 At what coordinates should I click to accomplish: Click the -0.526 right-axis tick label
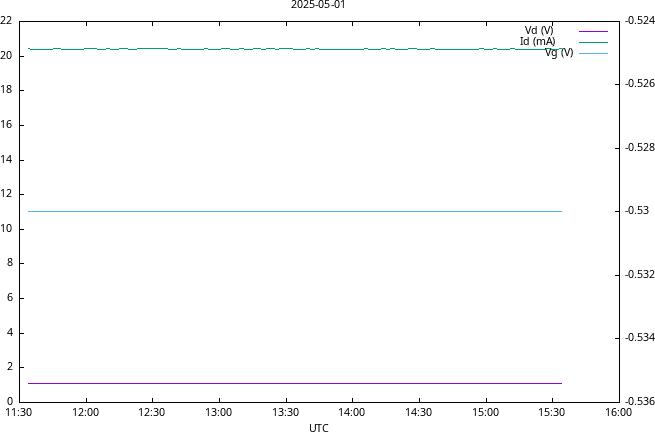click(x=640, y=84)
